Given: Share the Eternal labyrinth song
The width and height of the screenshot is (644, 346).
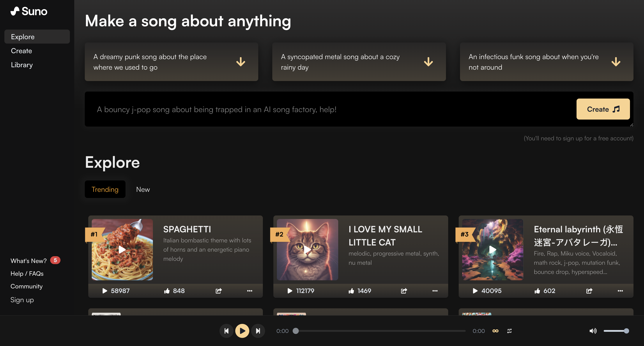Looking at the screenshot, I should pyautogui.click(x=589, y=291).
